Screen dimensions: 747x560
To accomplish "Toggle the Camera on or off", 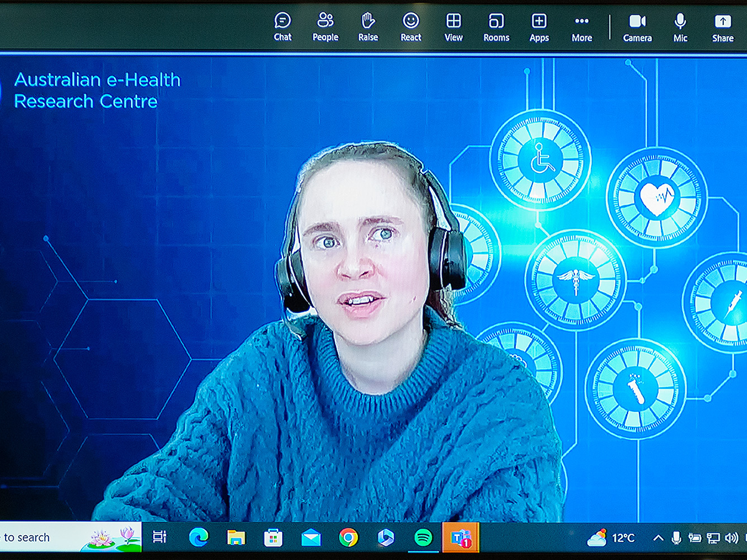I will (637, 27).
